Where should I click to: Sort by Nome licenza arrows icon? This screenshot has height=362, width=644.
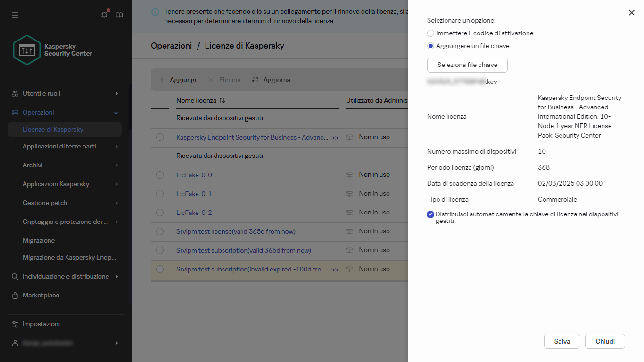coord(222,100)
